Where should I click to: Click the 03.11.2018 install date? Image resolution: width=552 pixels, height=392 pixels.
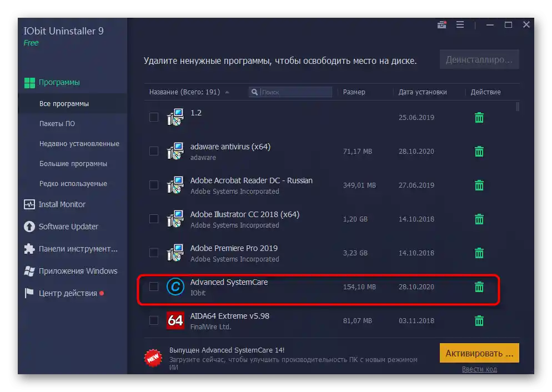[x=416, y=320]
